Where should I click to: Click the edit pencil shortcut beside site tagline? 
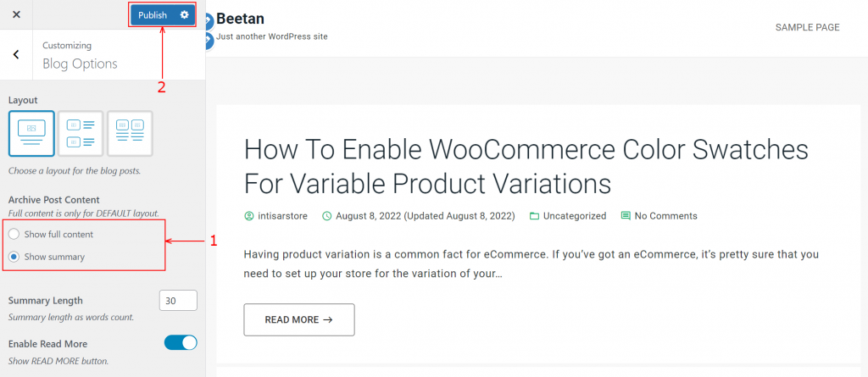click(208, 40)
